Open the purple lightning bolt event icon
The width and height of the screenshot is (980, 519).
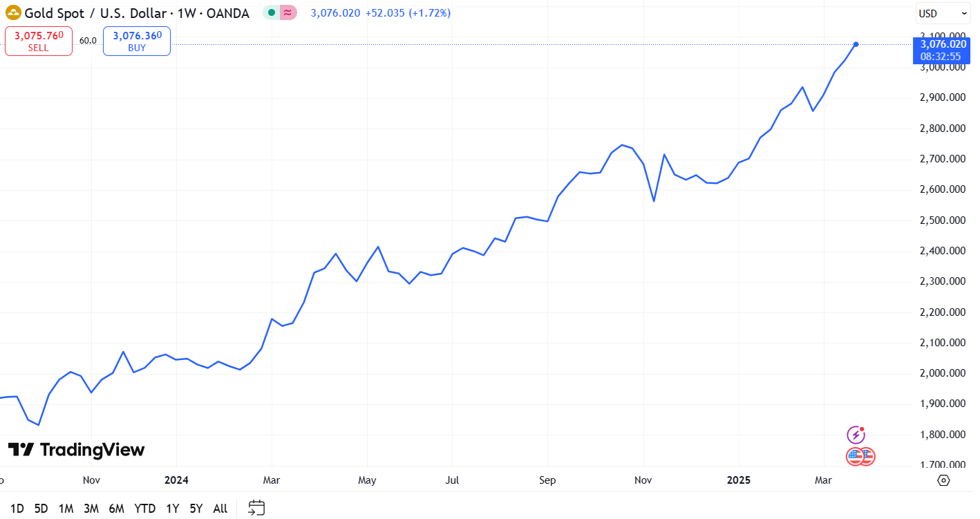856,435
